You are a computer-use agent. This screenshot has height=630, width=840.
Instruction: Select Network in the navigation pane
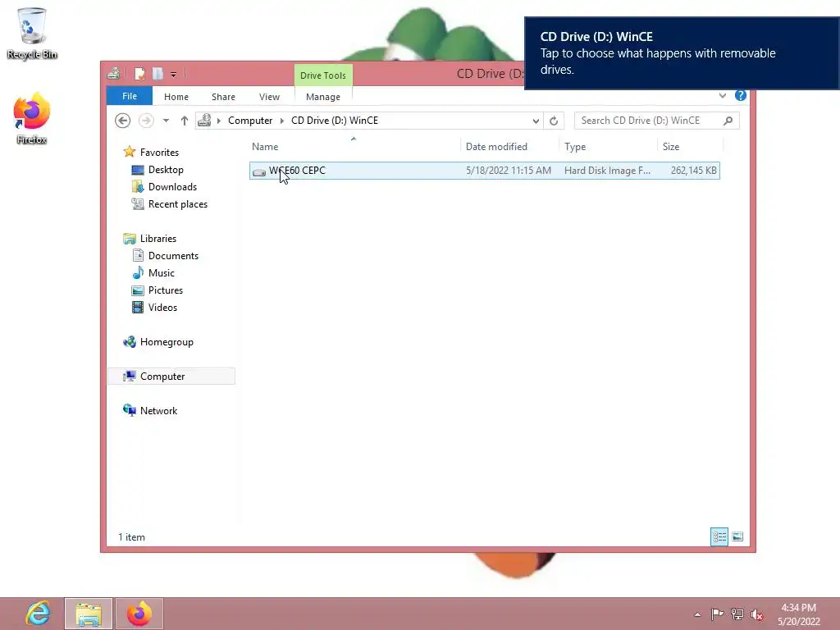coord(158,411)
